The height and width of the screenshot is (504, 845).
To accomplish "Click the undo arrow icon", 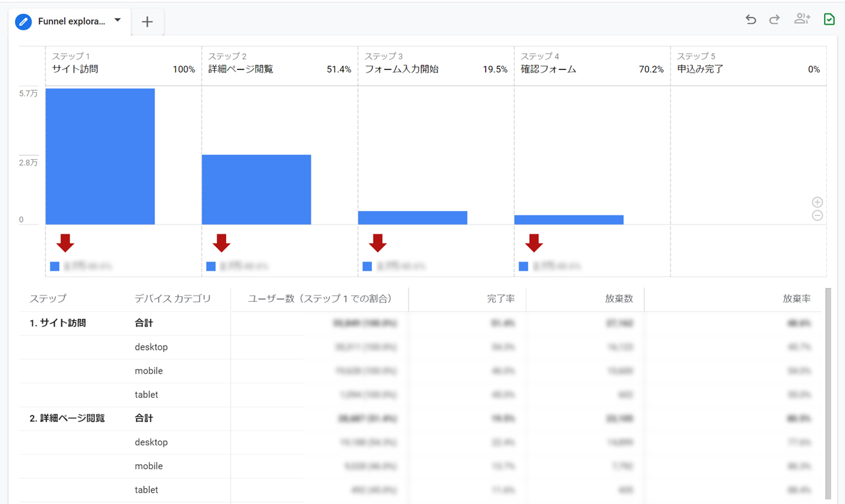I will coord(750,20).
